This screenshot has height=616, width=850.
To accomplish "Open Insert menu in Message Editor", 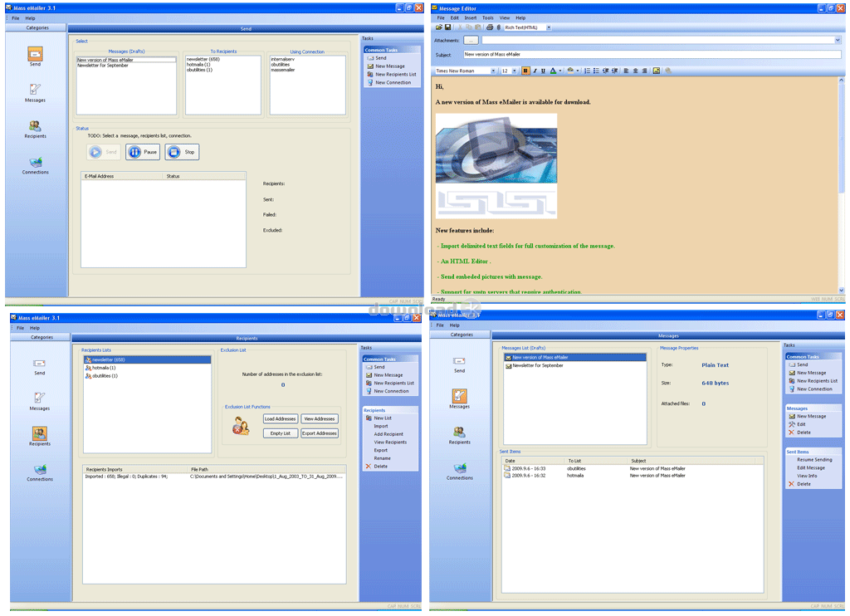I will tap(470, 18).
